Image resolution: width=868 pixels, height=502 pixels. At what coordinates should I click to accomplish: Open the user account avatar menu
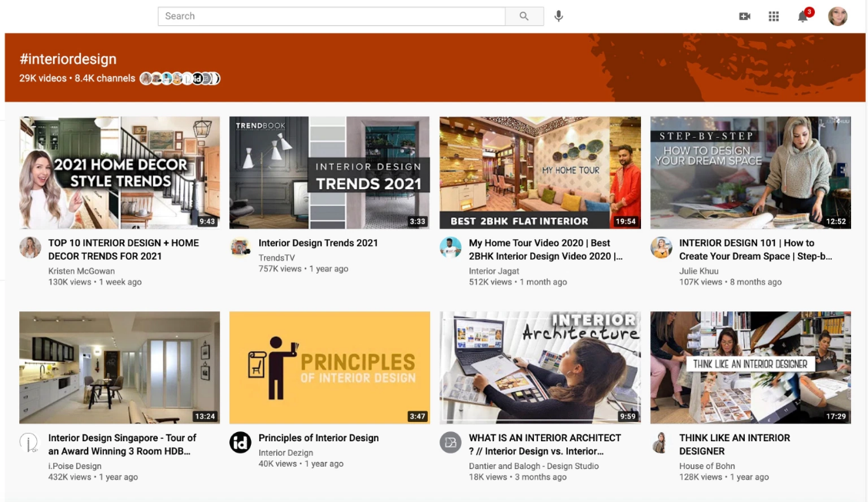[x=837, y=16]
